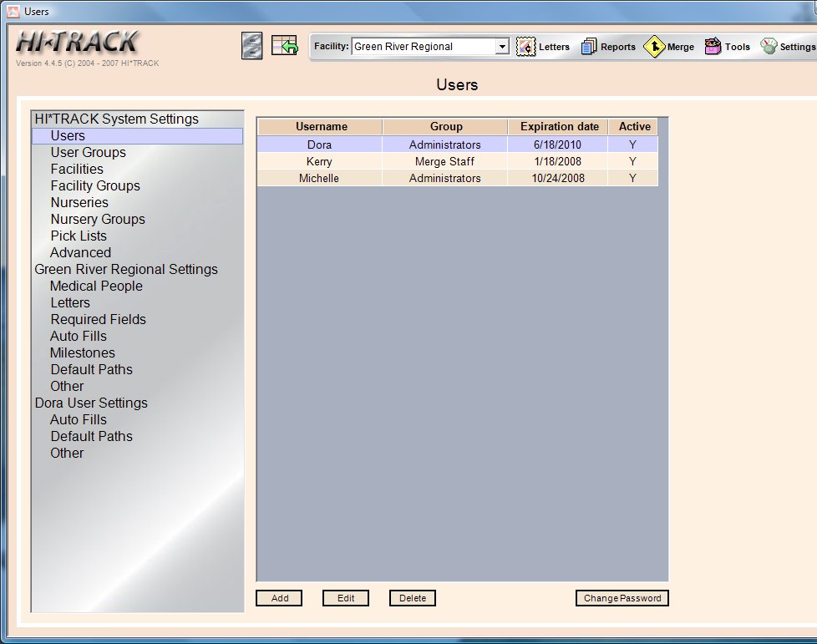
Task: Click the Users window title icon
Action: (x=13, y=11)
